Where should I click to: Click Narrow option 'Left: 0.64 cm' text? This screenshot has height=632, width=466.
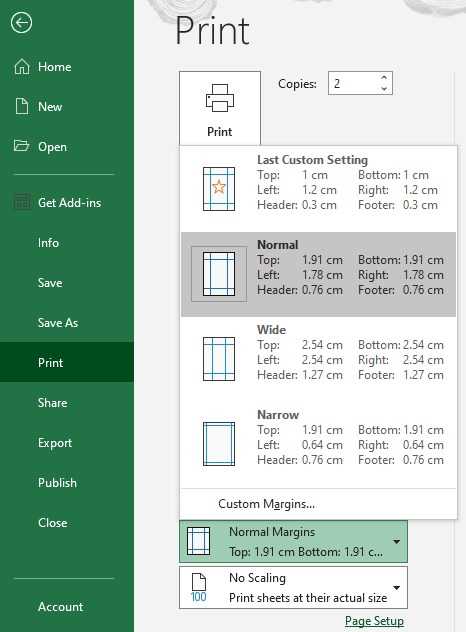(300, 445)
